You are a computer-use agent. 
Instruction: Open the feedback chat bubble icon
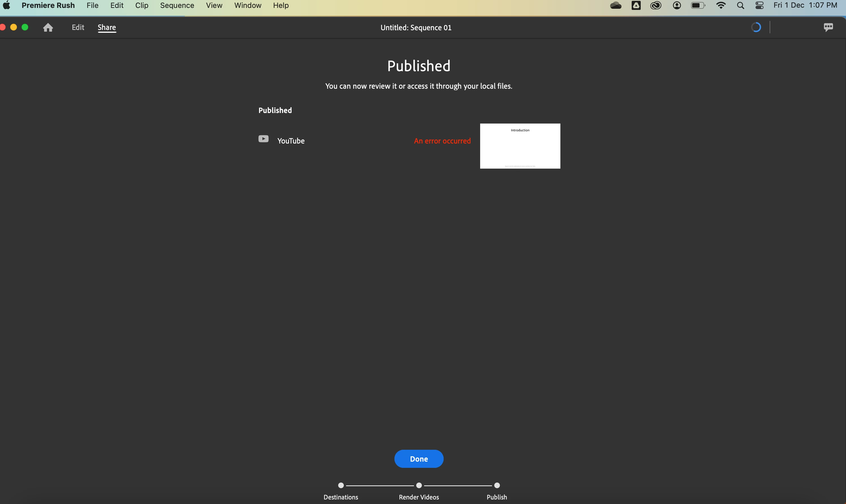coord(828,27)
